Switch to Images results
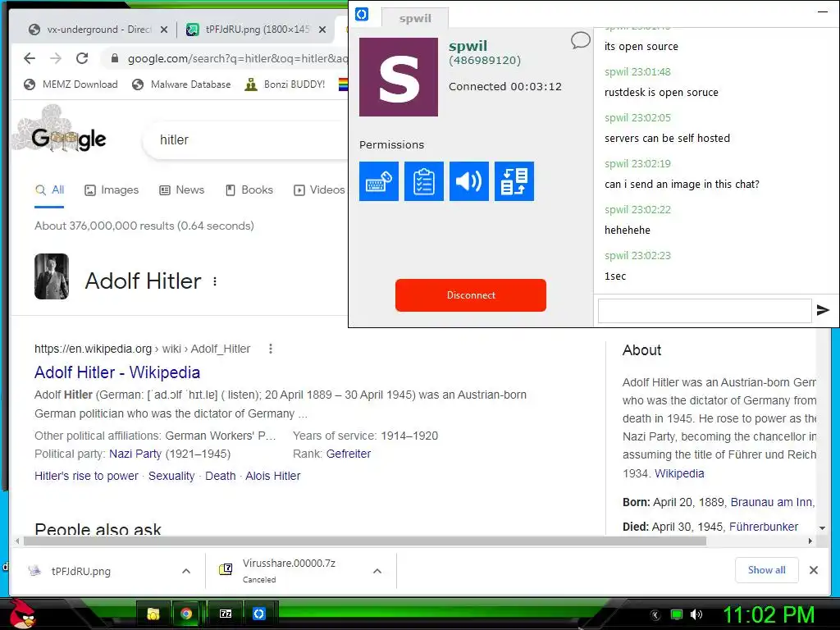The height and width of the screenshot is (630, 840). [112, 189]
